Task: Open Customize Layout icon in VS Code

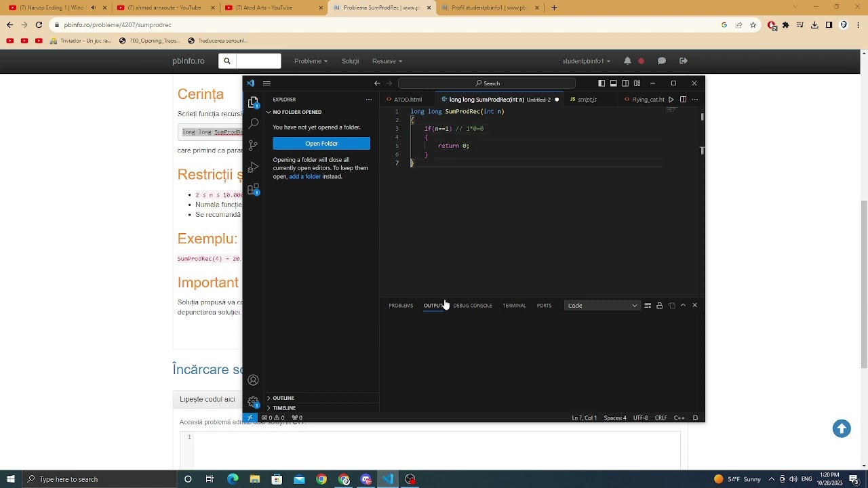Action: (x=637, y=83)
